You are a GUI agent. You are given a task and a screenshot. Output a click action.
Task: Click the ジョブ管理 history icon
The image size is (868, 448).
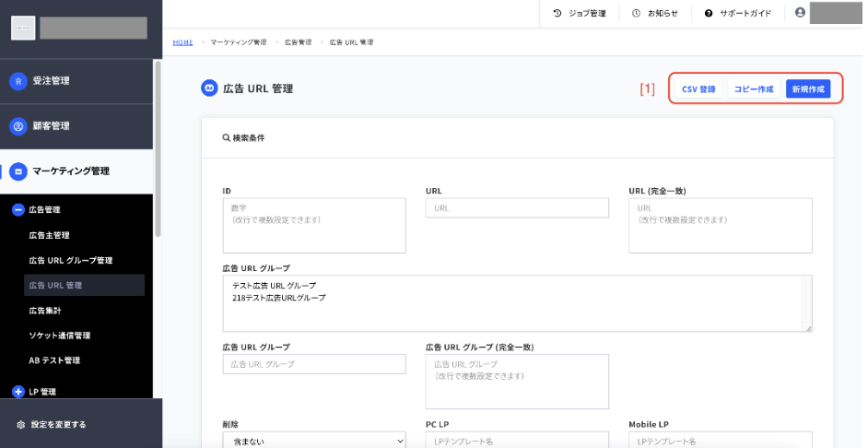tap(557, 13)
